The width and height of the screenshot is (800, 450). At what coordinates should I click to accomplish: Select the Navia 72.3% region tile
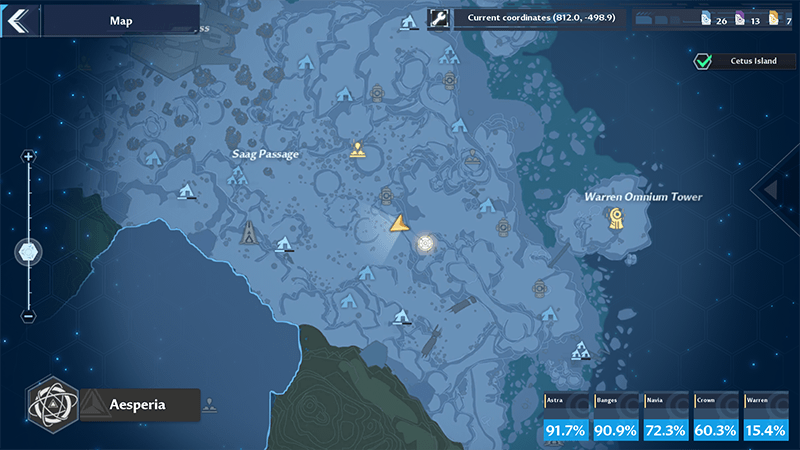pos(666,418)
